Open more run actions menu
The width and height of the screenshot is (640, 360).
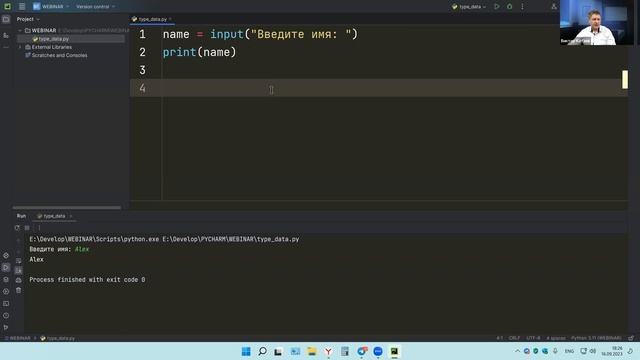pos(522,7)
